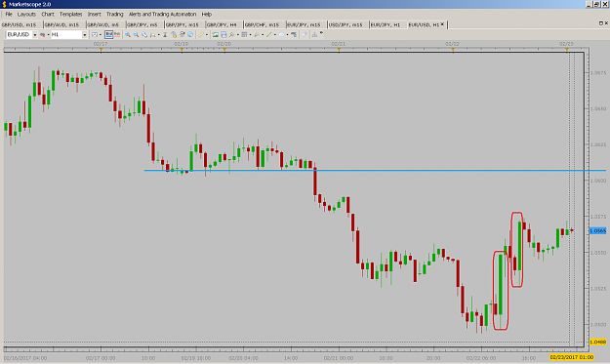
Task: Switch to the GBP/JPY, H4 tab
Action: 222,24
